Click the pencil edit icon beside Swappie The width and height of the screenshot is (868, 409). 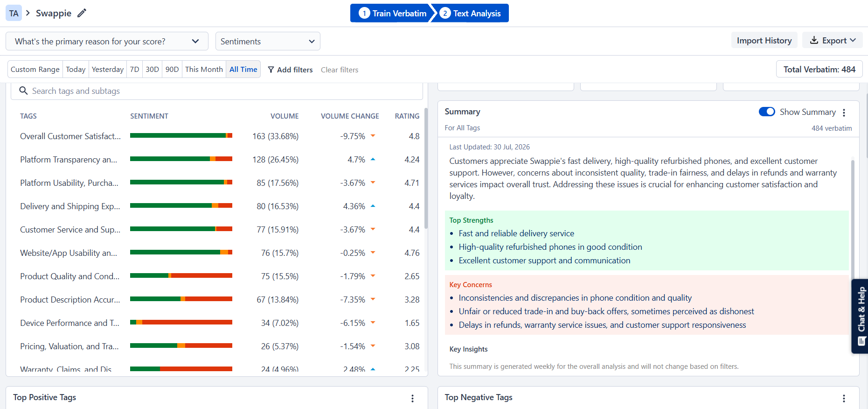point(82,13)
